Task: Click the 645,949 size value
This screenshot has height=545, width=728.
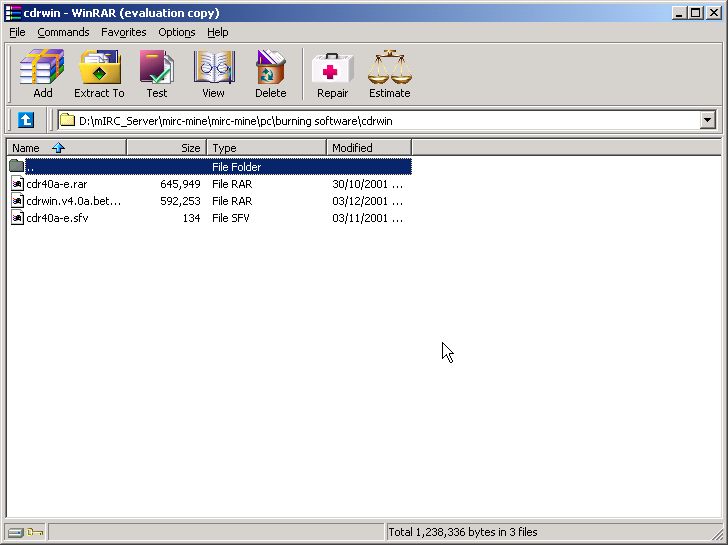Action: point(180,184)
